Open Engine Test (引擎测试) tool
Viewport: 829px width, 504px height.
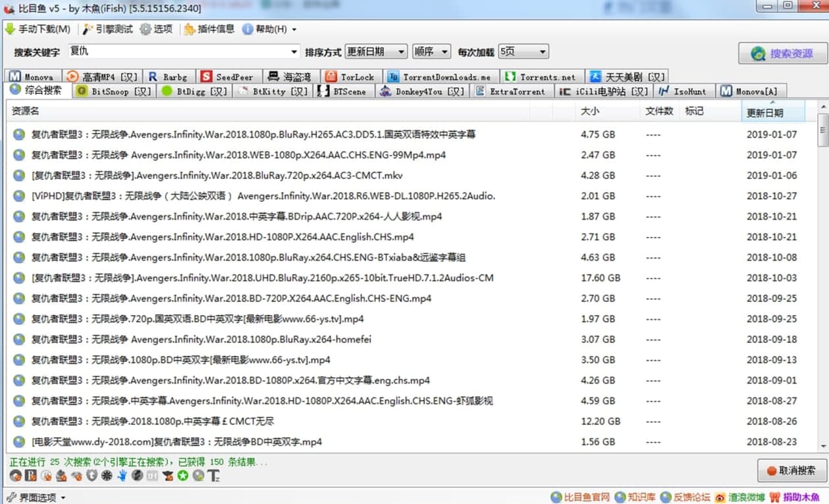click(x=108, y=29)
